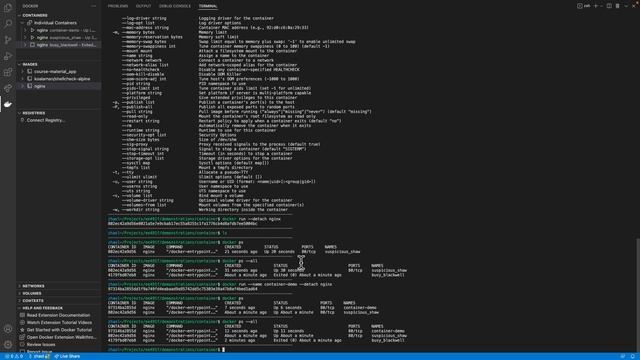Select running container icon for container-demo
Screen dimensions: 640x360
(x=33, y=30)
